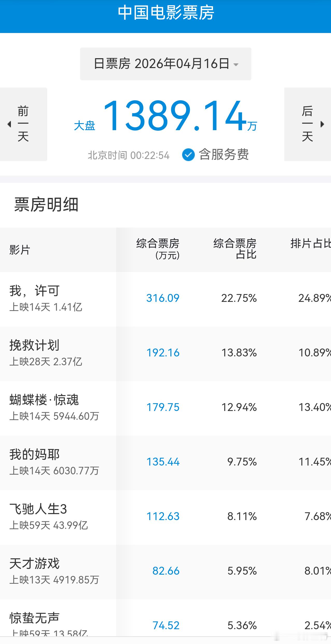Click the 82.66 box office value
The width and height of the screenshot is (331, 644).
point(166,571)
